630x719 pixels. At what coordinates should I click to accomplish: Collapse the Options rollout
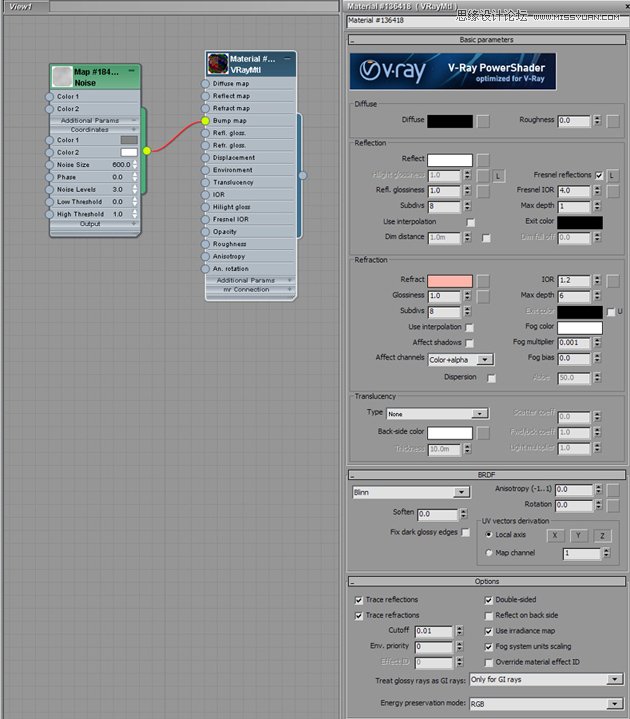(x=487, y=581)
